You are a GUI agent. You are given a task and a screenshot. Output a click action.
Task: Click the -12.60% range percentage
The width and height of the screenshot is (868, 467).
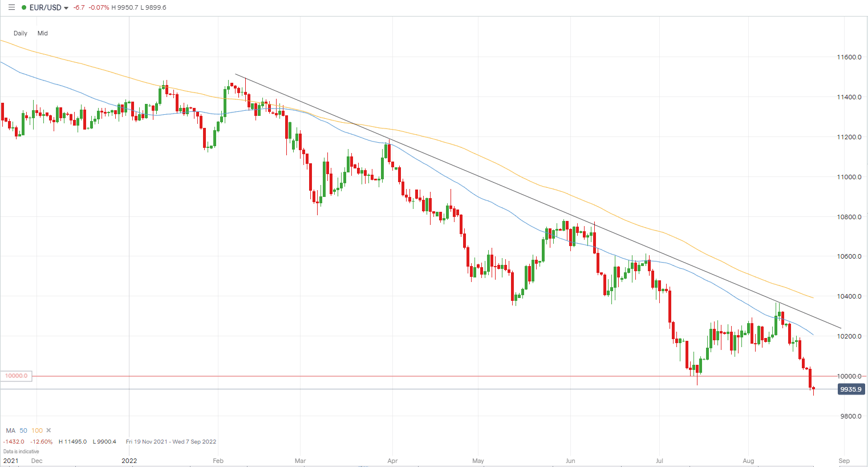(42, 442)
